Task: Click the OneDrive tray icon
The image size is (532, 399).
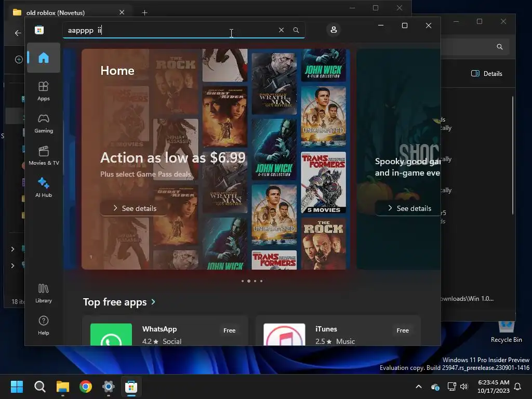Action: (435, 387)
